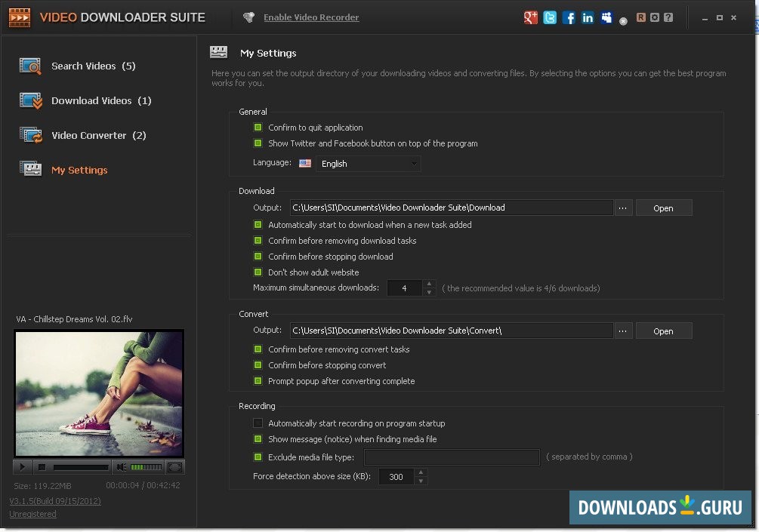Click the video recorder icon beside Enable link
This screenshot has height=532, width=759.
tap(248, 17)
